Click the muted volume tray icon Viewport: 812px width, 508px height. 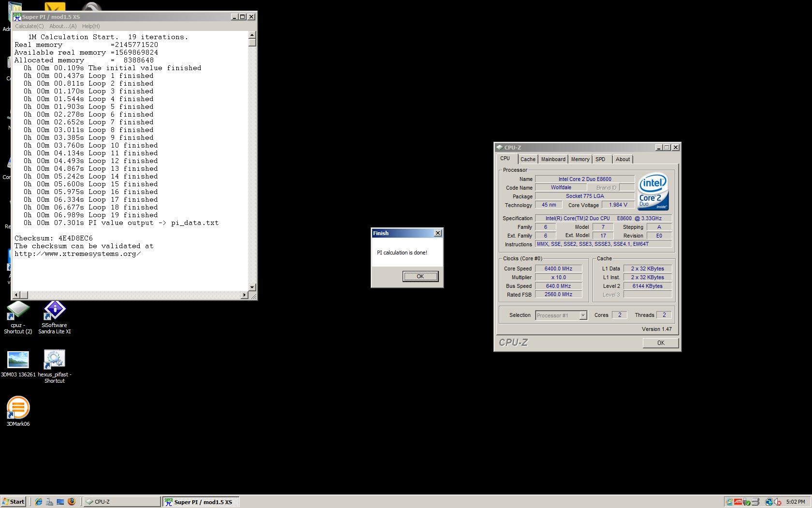(777, 502)
